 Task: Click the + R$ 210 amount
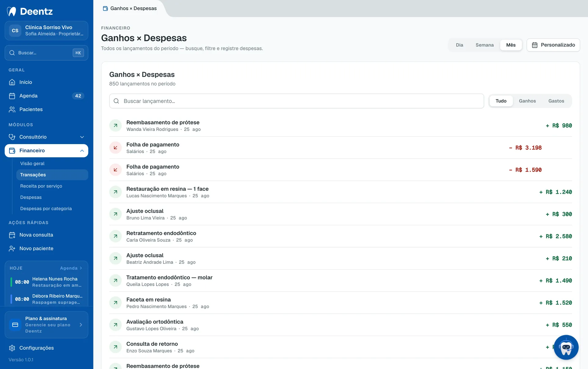[559, 259]
